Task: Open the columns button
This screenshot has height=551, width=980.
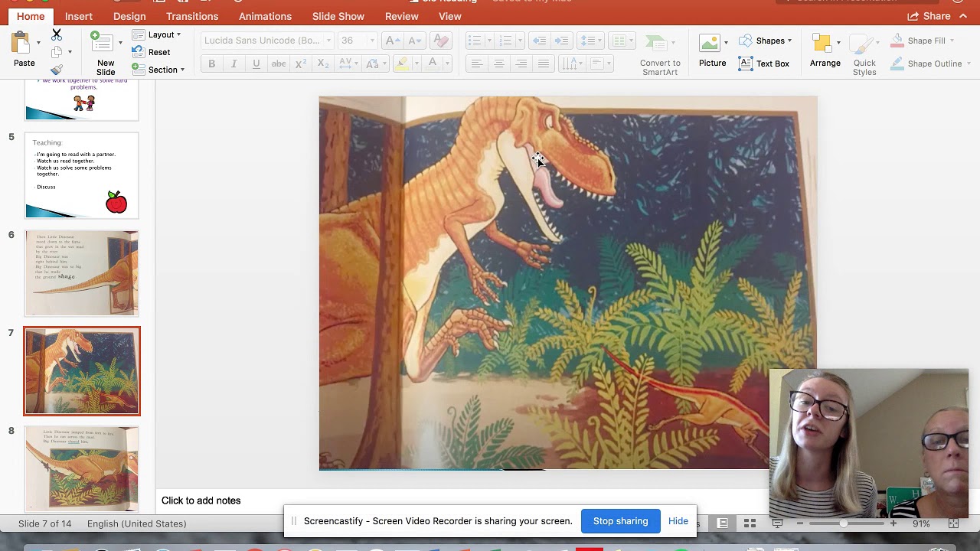Action: pyautogui.click(x=621, y=41)
